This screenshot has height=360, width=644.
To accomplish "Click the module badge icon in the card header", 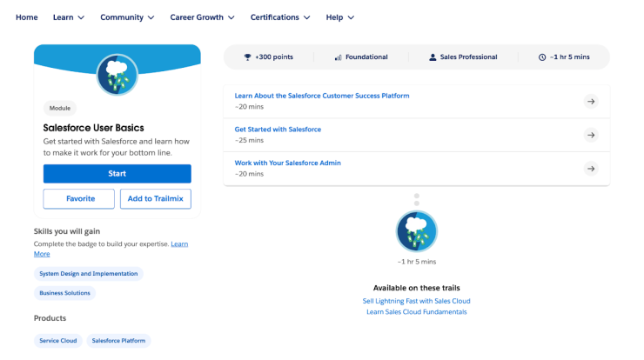I will (x=117, y=75).
